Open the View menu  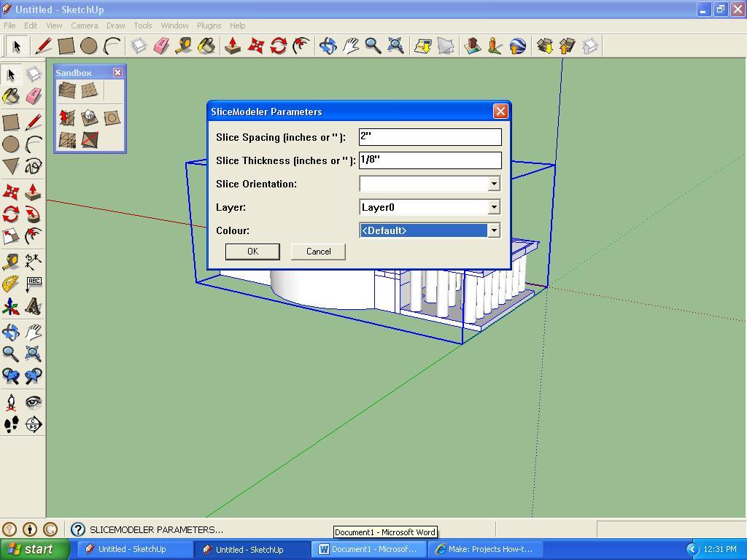pyautogui.click(x=54, y=26)
